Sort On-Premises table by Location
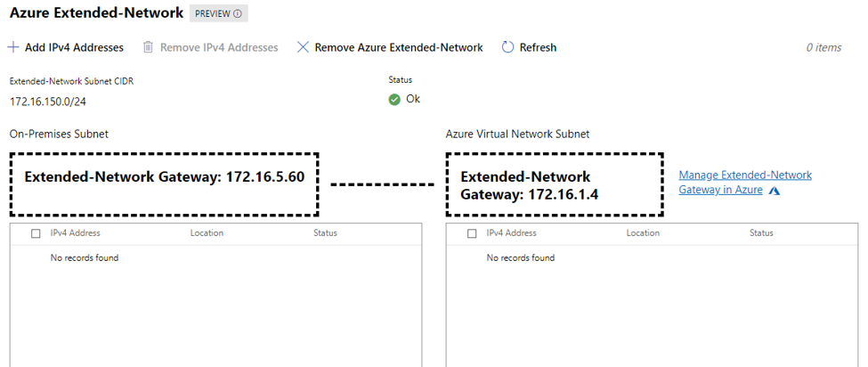The height and width of the screenshot is (367, 868). point(207,233)
